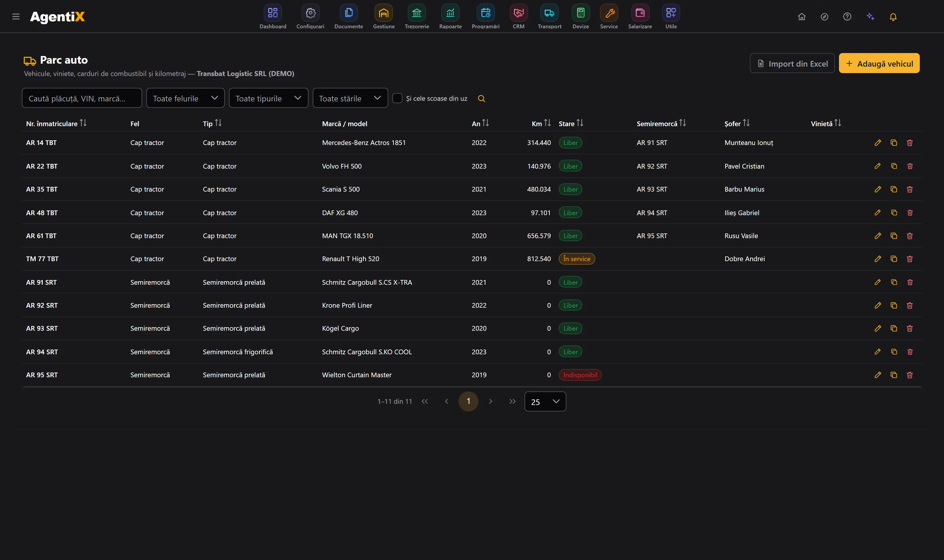Expand the 'Toate stările' dropdown
The width and height of the screenshot is (944, 560).
point(350,98)
